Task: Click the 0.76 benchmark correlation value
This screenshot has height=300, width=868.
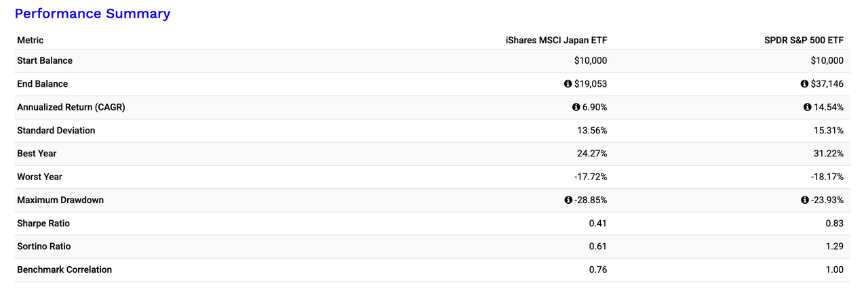Action: pos(598,270)
